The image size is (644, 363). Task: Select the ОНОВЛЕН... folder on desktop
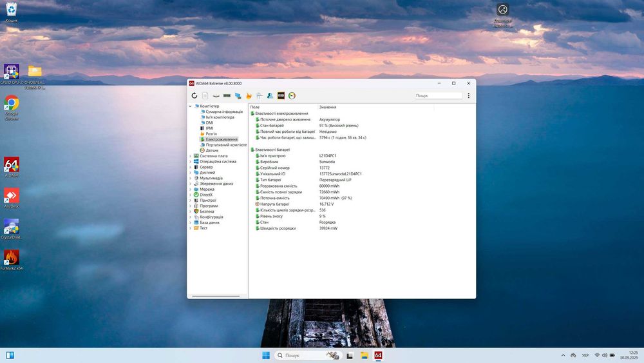point(35,77)
